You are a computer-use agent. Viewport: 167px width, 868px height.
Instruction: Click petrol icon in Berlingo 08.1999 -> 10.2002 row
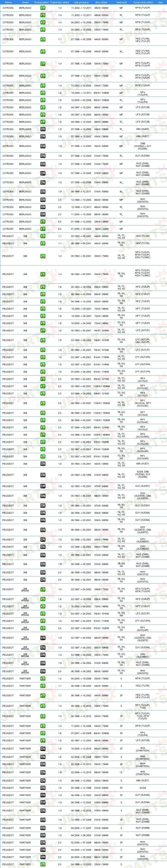[x=43, y=122]
